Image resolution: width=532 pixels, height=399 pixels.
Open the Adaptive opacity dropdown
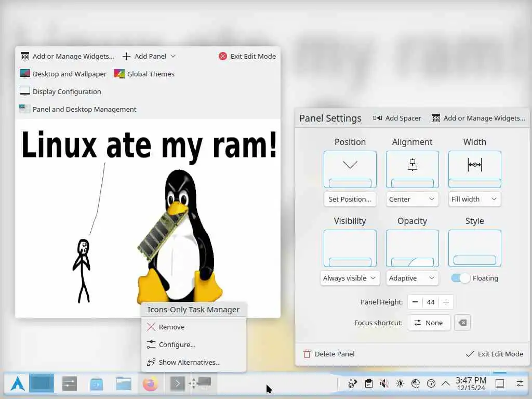click(x=412, y=278)
